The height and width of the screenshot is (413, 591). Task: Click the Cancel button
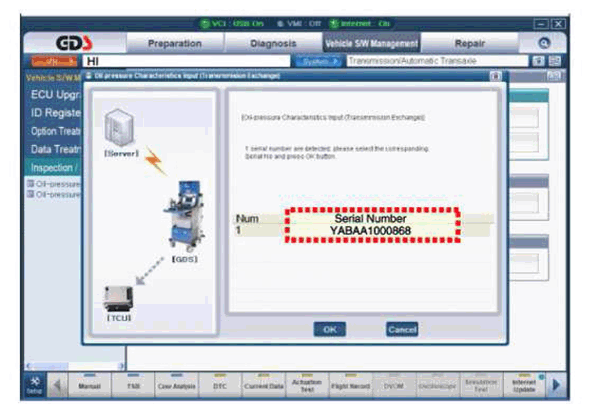[x=402, y=330]
